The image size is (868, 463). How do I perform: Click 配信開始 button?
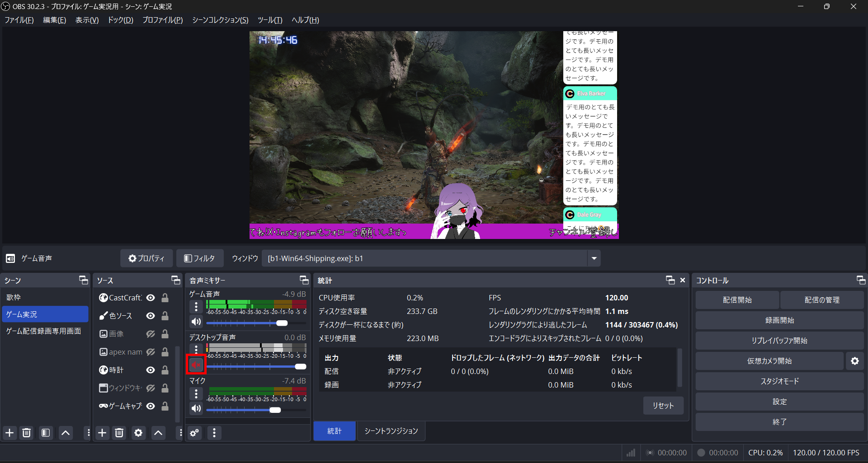click(x=737, y=300)
